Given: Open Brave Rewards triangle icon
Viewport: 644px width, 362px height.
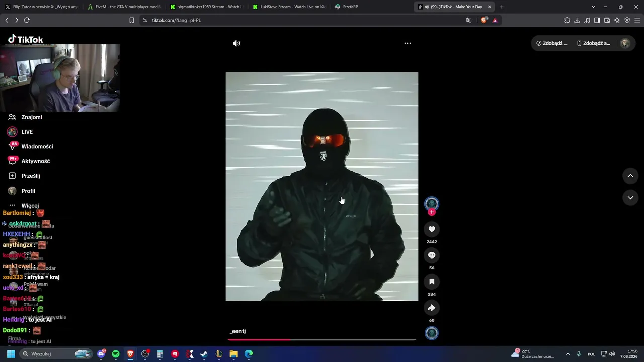Looking at the screenshot, I should pos(495,20).
